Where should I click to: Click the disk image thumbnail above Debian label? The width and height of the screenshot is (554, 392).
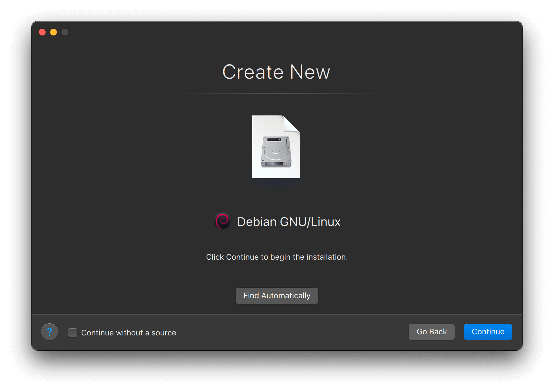276,147
